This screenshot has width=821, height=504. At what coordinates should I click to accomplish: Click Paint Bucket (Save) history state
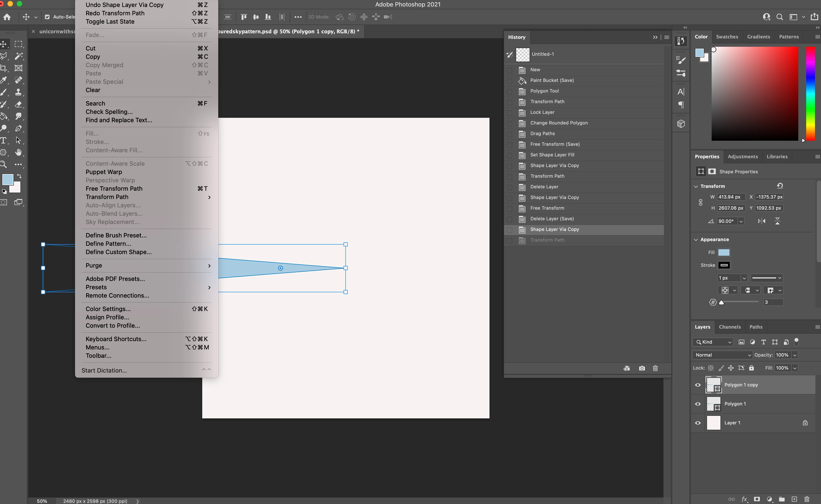552,80
